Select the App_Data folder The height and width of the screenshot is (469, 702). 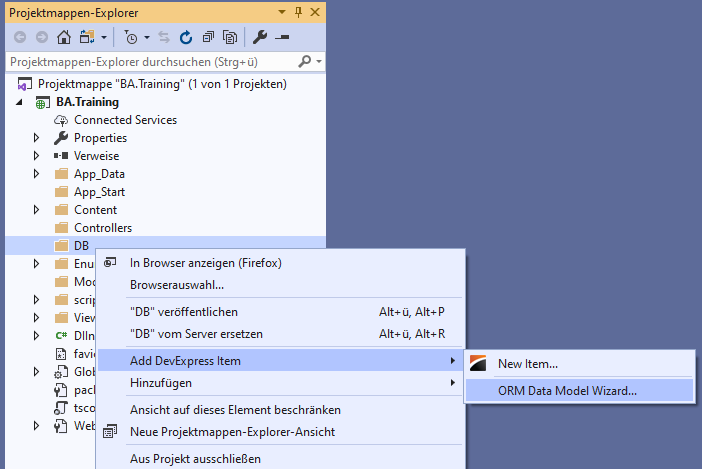click(99, 174)
